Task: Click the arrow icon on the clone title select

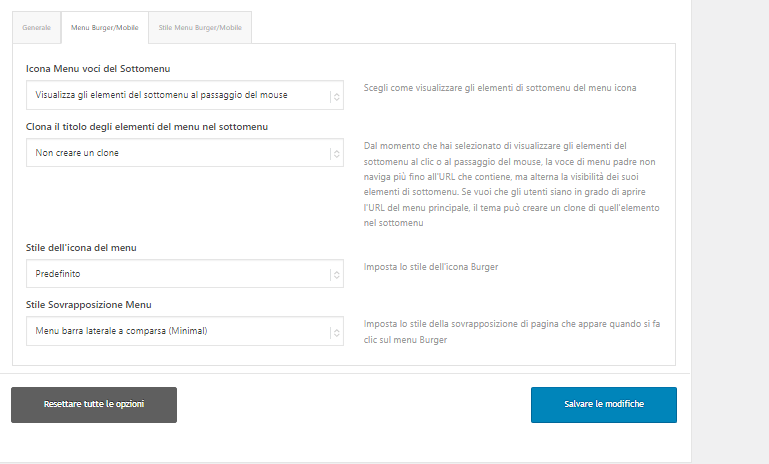Action: pyautogui.click(x=336, y=154)
